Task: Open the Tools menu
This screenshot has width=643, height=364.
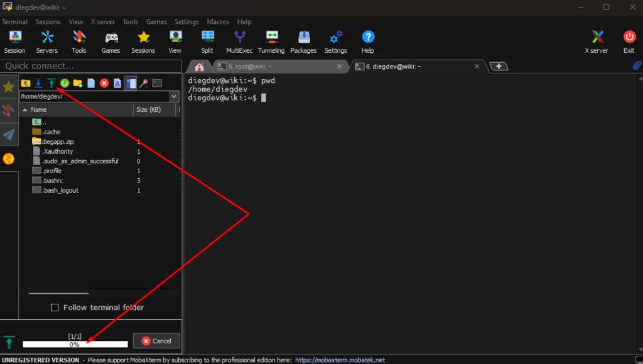Action: click(x=131, y=22)
